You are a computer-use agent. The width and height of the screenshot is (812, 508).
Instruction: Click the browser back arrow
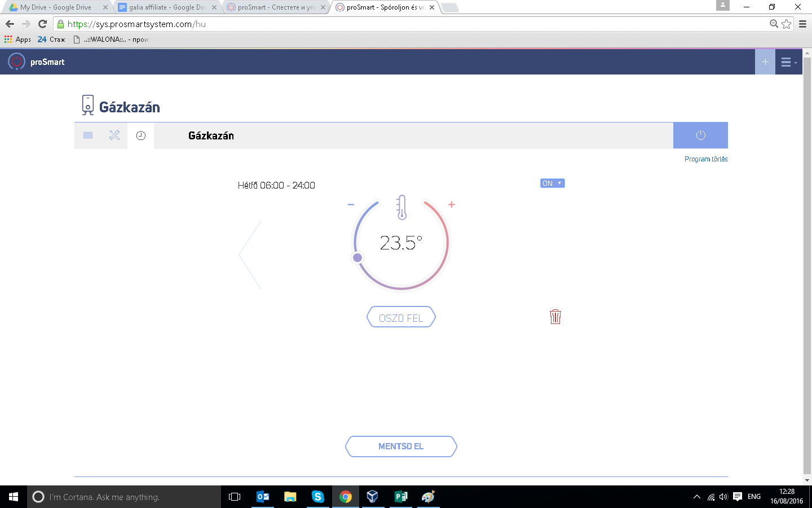click(x=10, y=24)
